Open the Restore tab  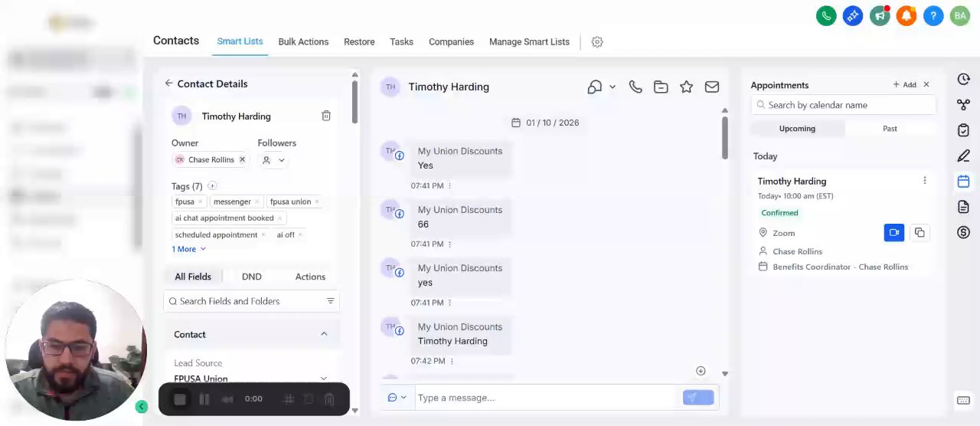click(x=359, y=42)
